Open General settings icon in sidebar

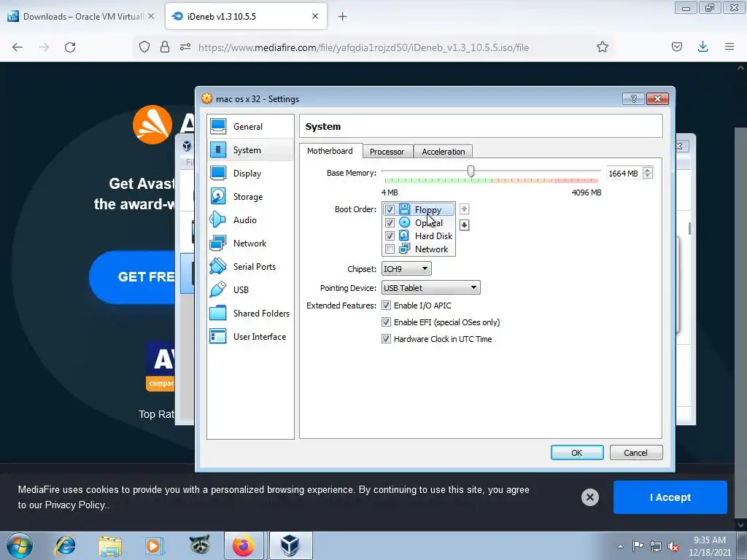pos(218,126)
